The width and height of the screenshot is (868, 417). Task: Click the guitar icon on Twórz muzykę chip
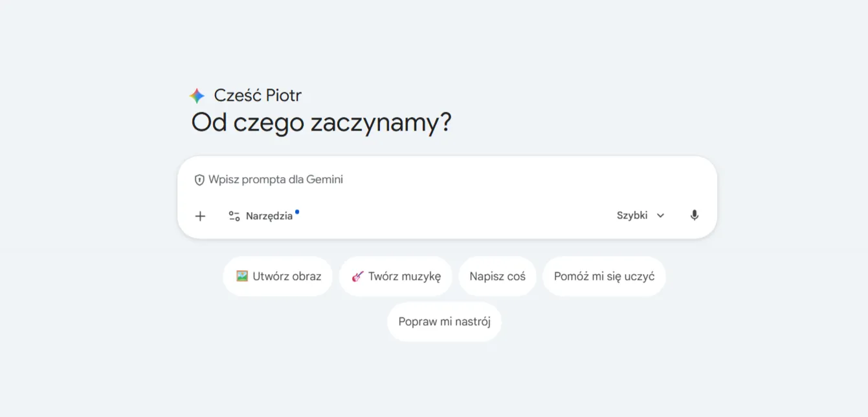pyautogui.click(x=357, y=276)
